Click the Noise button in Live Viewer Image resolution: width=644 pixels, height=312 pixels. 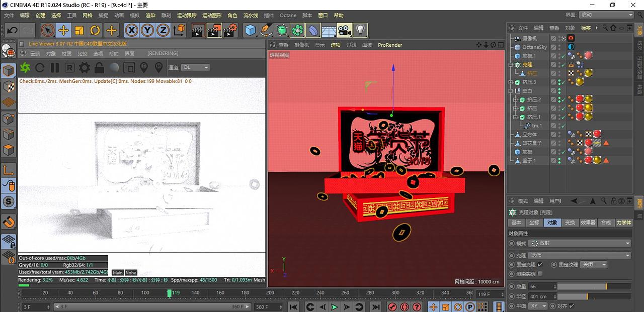pyautogui.click(x=131, y=273)
